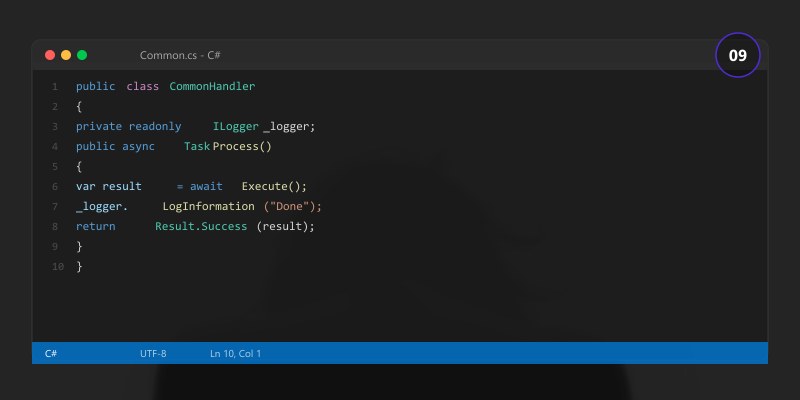The height and width of the screenshot is (400, 800).
Task: Change the UTF-8 encoding in status bar
Action: point(153,353)
